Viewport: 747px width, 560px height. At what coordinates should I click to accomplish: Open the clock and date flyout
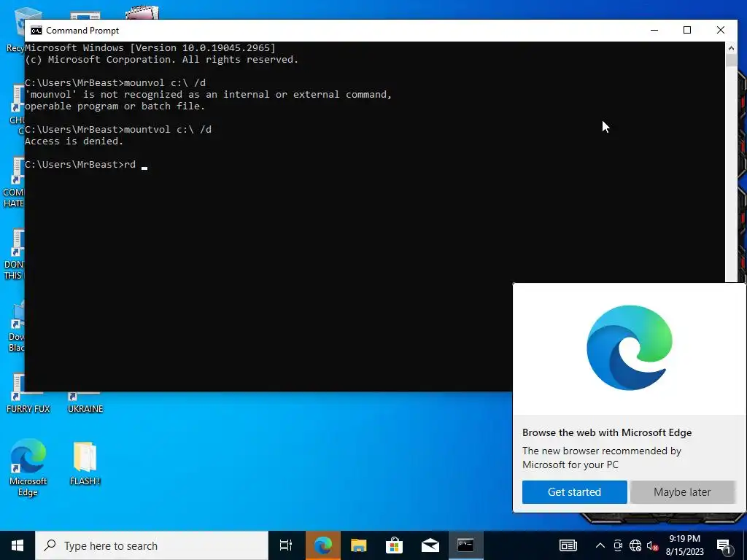(x=684, y=545)
